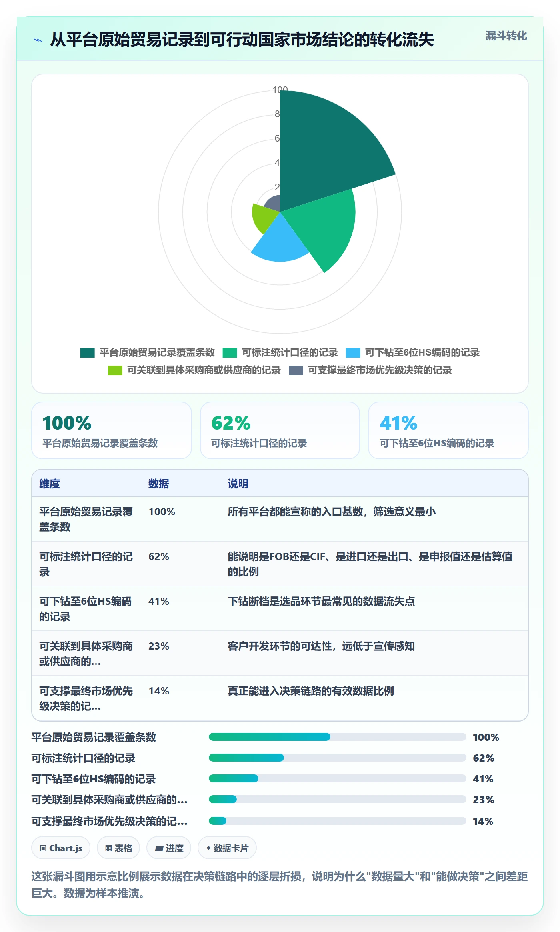Click the gray segment of the polar chart
560x932 pixels.
pos(273,203)
